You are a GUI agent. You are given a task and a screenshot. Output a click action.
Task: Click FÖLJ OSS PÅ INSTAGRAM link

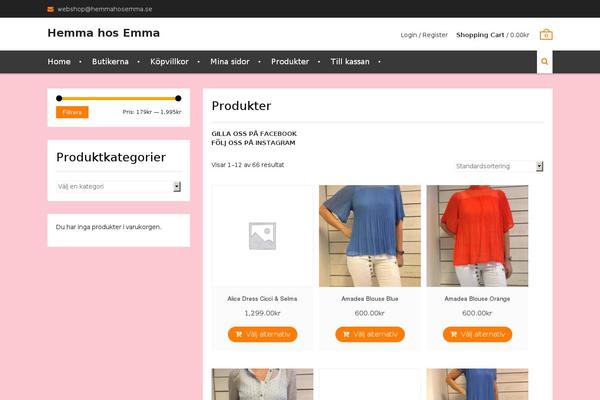click(253, 143)
